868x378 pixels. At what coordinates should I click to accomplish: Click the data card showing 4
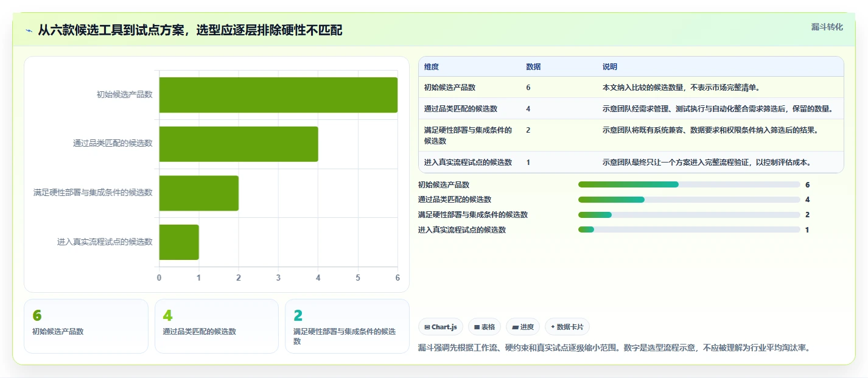click(x=217, y=326)
